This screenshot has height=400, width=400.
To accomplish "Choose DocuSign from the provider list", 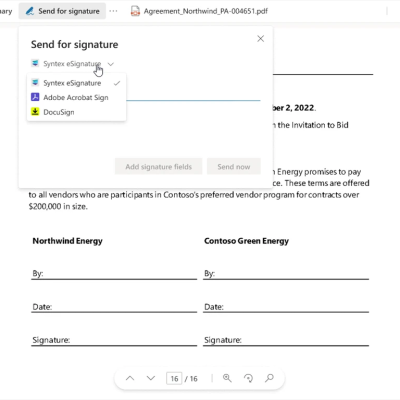I will point(76,112).
